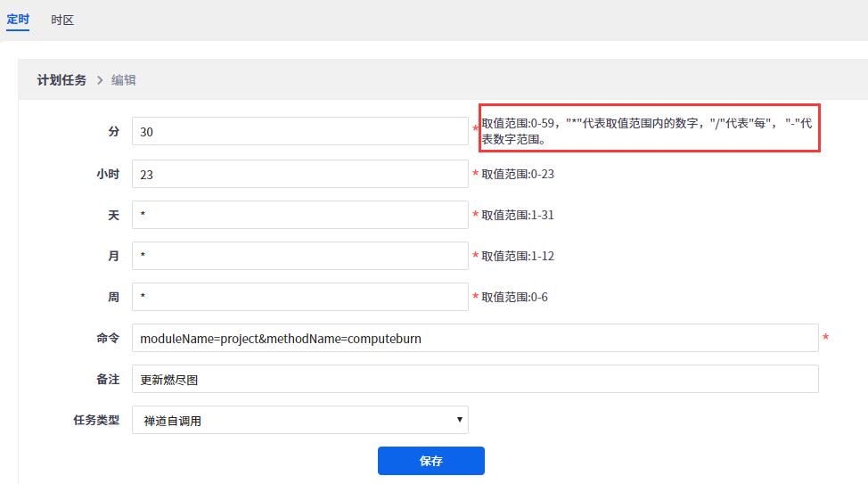The height and width of the screenshot is (484, 868).
Task: Click the 取值范围:1-12 hint text
Action: pyautogui.click(x=518, y=256)
